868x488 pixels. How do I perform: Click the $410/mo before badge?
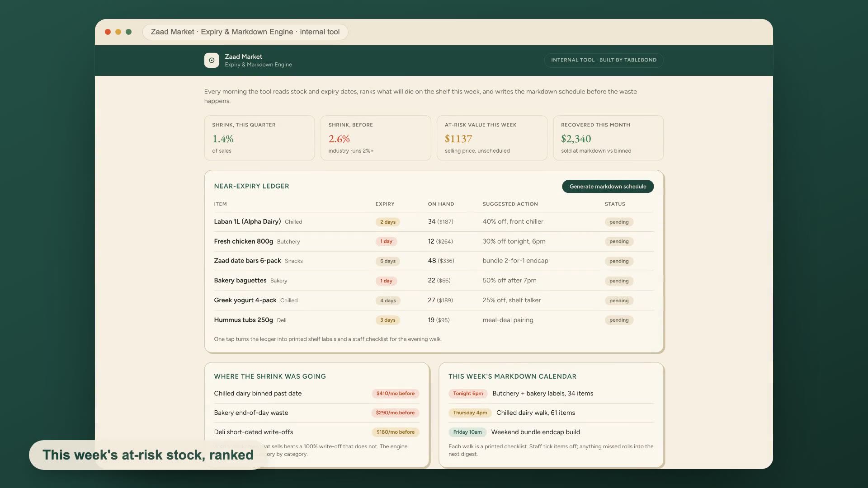click(395, 394)
